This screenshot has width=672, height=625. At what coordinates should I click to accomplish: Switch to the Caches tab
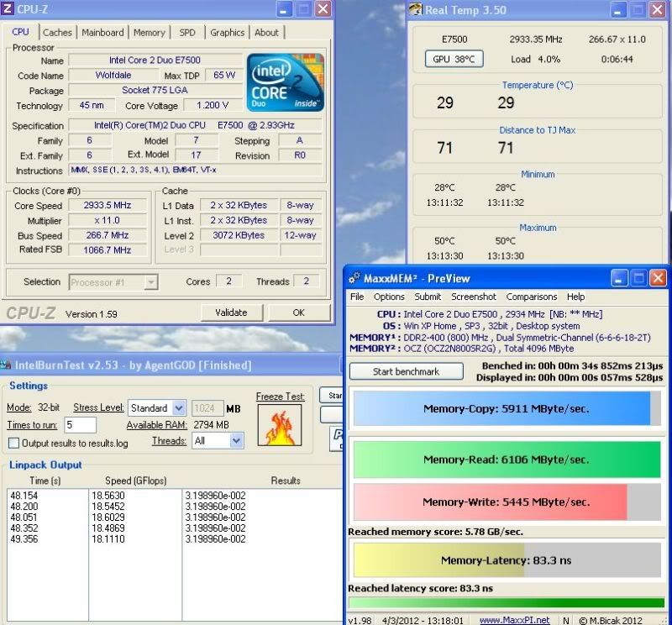point(57,33)
